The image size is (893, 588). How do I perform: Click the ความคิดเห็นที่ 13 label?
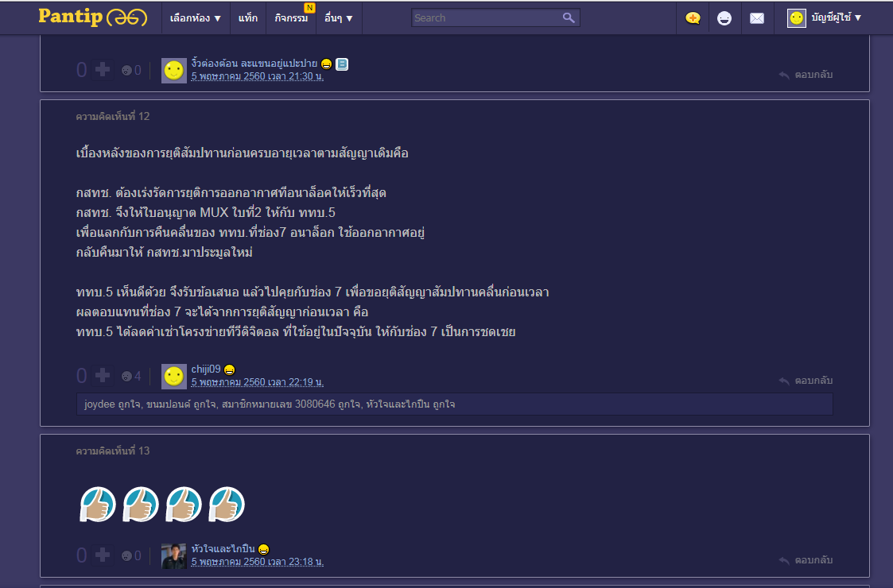[113, 451]
